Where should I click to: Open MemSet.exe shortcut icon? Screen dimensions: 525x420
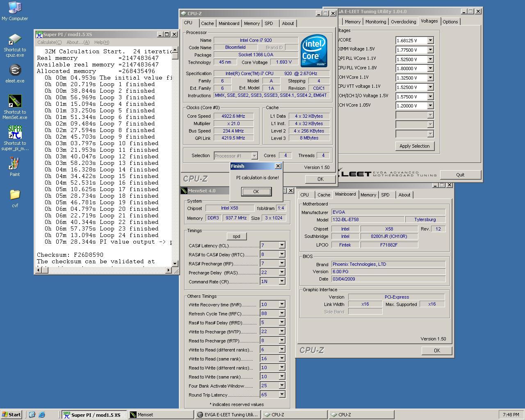point(15,107)
